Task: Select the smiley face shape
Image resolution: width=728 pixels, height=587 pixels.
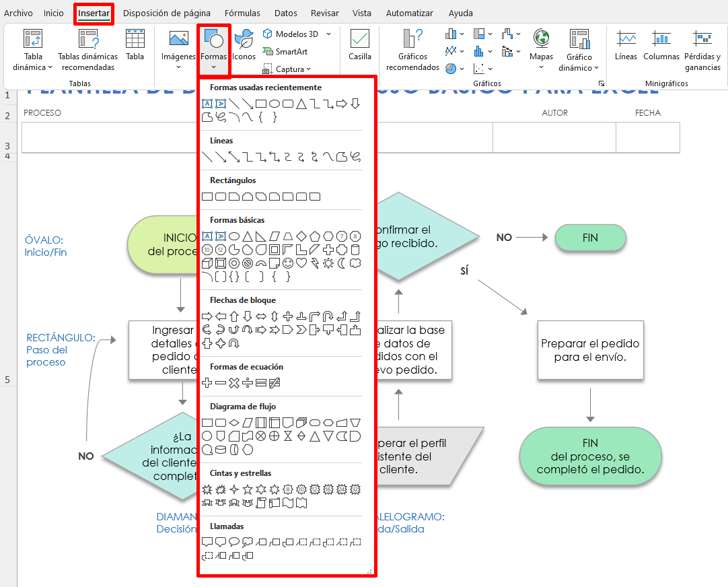Action: pyautogui.click(x=288, y=263)
